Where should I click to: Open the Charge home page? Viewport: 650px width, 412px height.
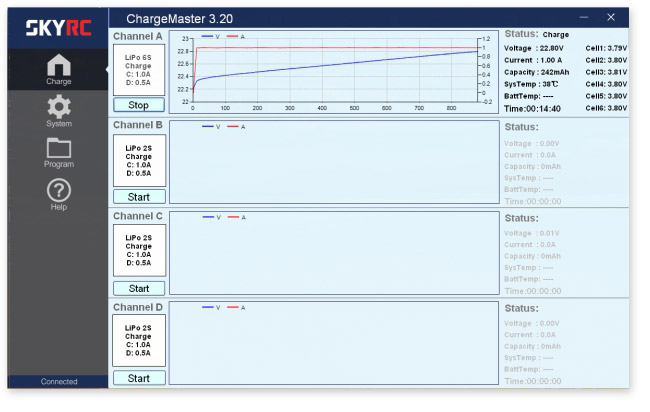[59, 70]
